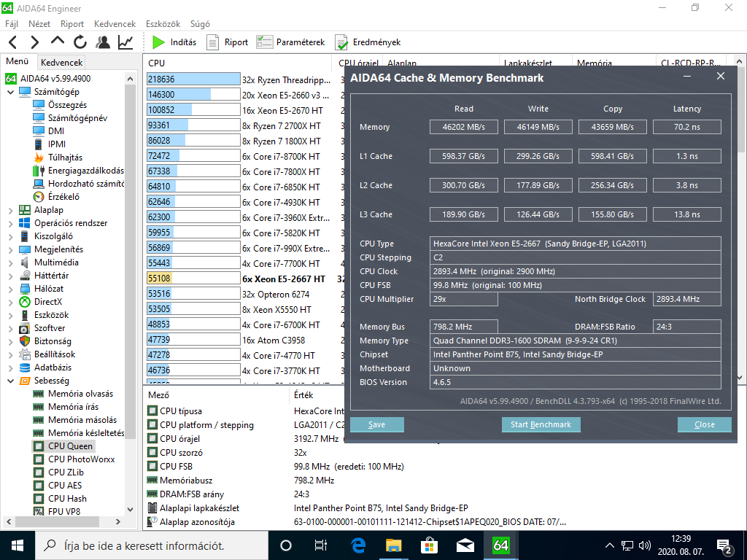Go up one level with the up arrow

click(x=57, y=41)
